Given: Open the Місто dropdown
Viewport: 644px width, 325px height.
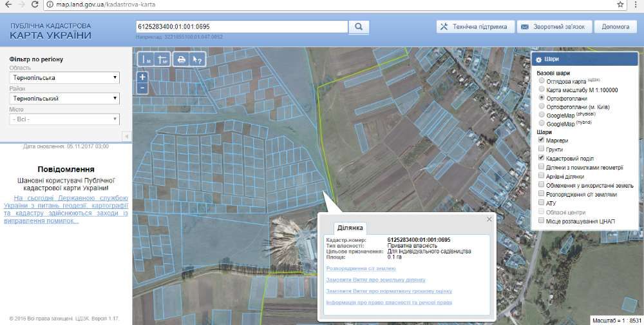Looking at the screenshot, I should point(65,119).
